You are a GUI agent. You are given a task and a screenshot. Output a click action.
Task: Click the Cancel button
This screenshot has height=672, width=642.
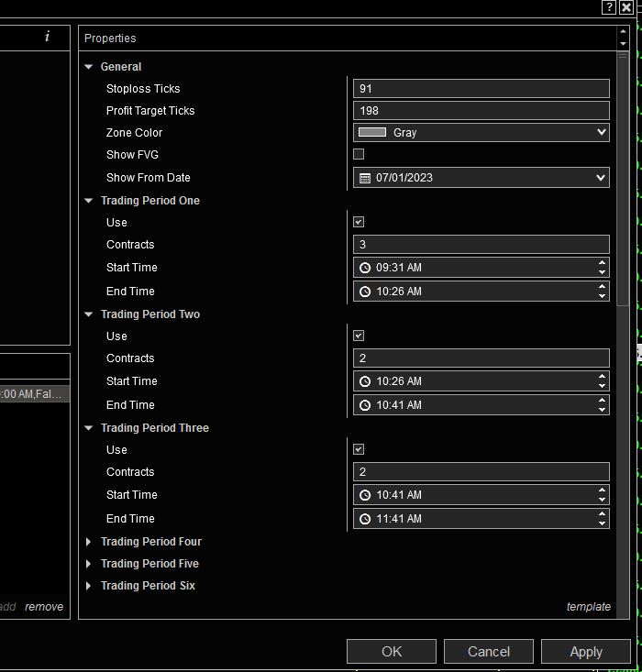pos(489,652)
